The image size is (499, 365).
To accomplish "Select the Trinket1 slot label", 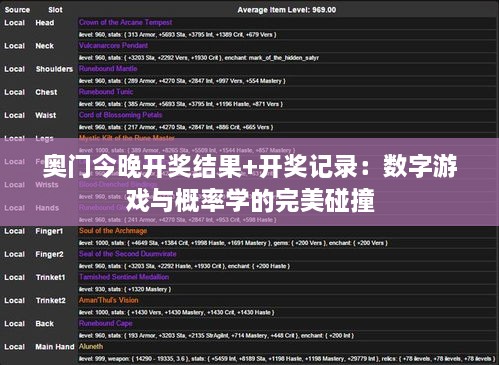I will [x=50, y=277].
